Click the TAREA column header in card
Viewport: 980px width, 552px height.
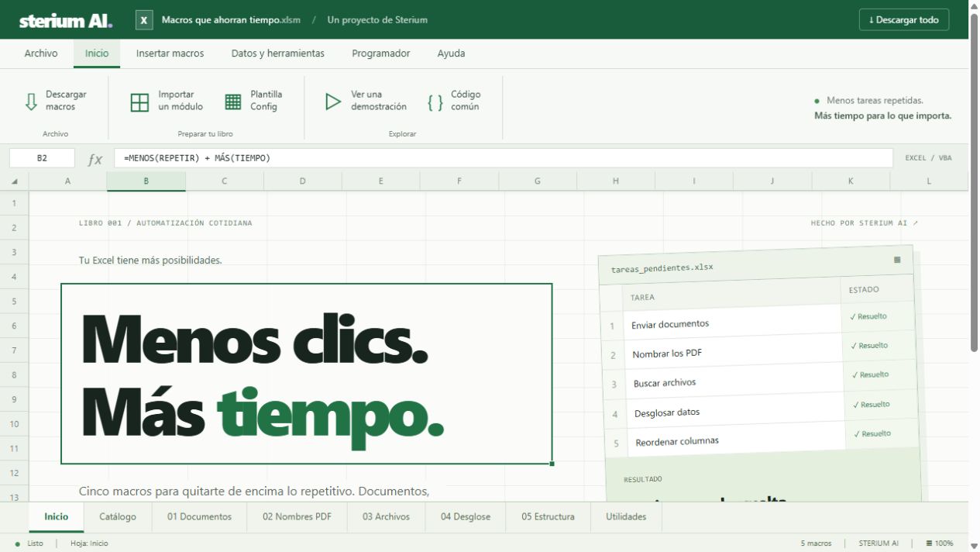point(642,298)
